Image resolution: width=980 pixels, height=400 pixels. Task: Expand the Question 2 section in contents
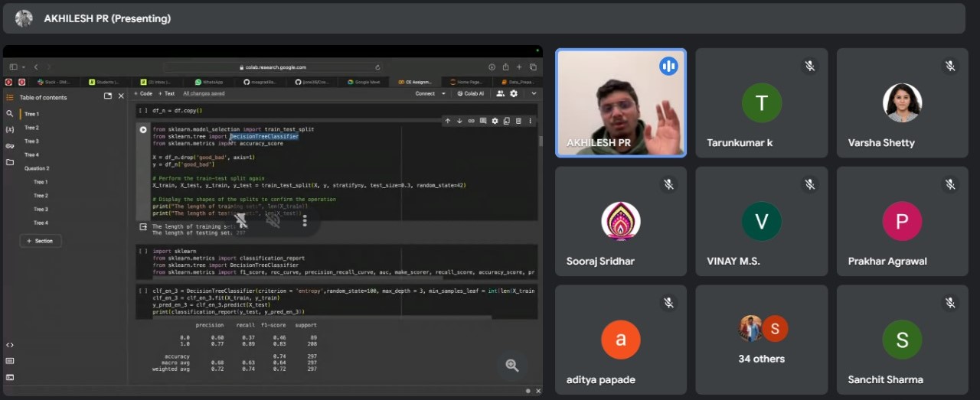pyautogui.click(x=37, y=168)
